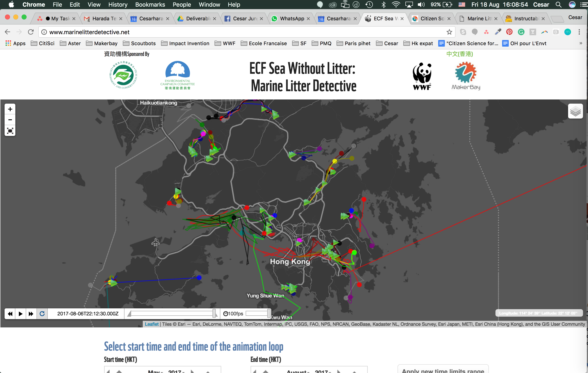The height and width of the screenshot is (373, 588).
Task: Bookmark this page with the star icon
Action: coord(450,32)
